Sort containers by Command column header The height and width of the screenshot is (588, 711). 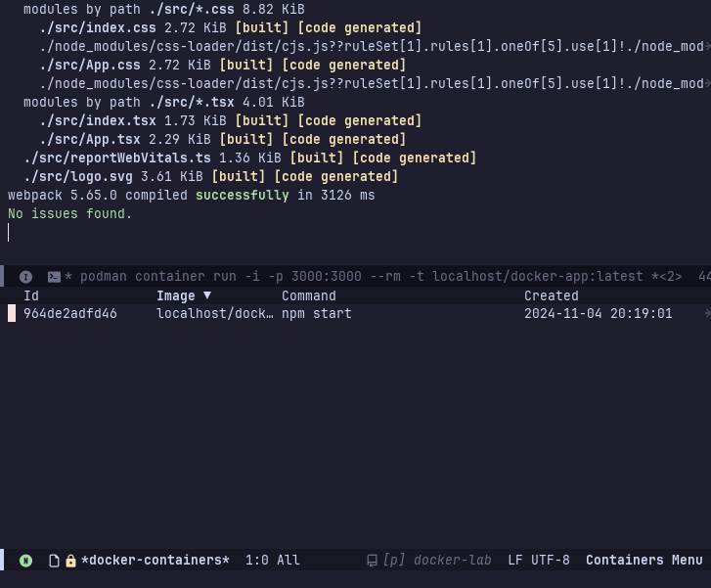click(x=308, y=295)
